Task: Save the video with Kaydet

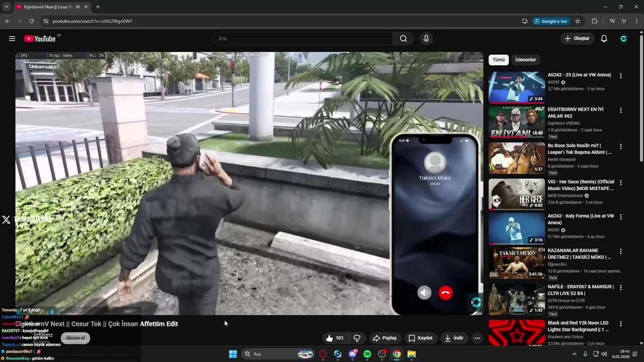Action: [x=420, y=338]
